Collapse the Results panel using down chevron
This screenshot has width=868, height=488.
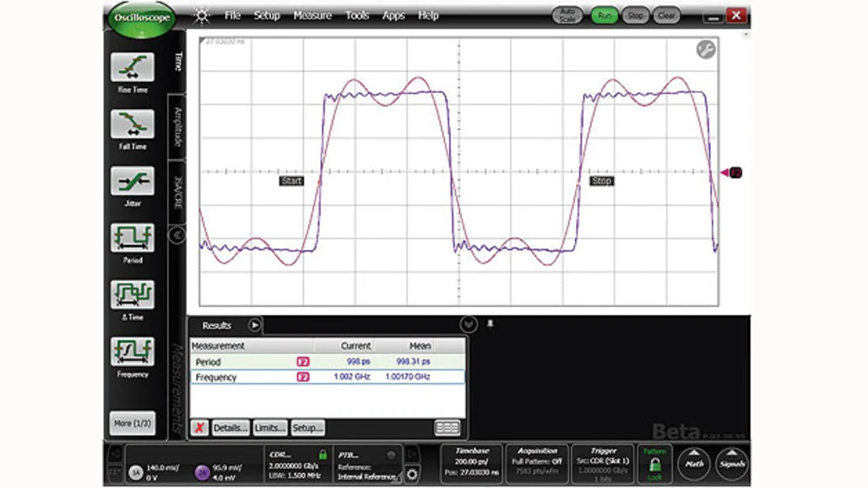(468, 324)
